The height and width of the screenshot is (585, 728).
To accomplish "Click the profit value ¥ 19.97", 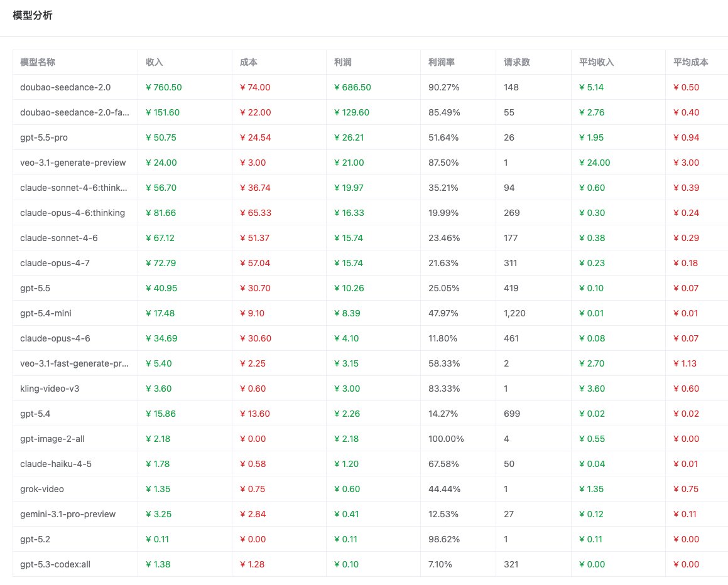I will click(349, 188).
